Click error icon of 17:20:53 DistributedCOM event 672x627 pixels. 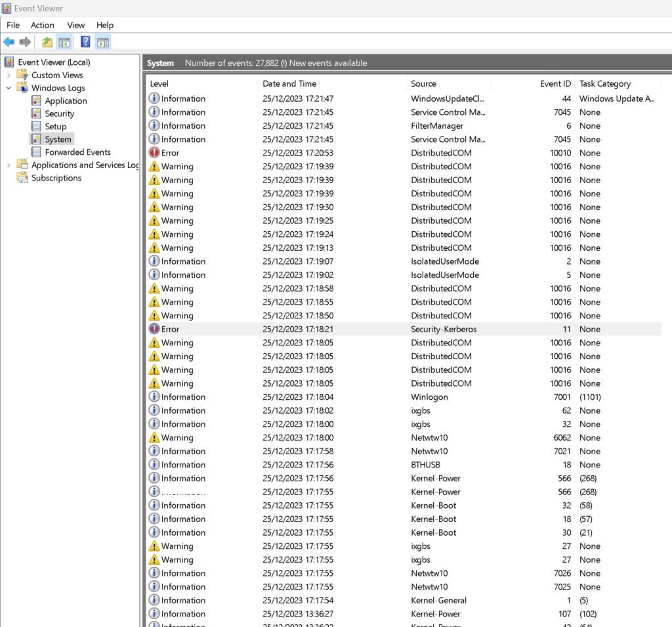tap(154, 153)
